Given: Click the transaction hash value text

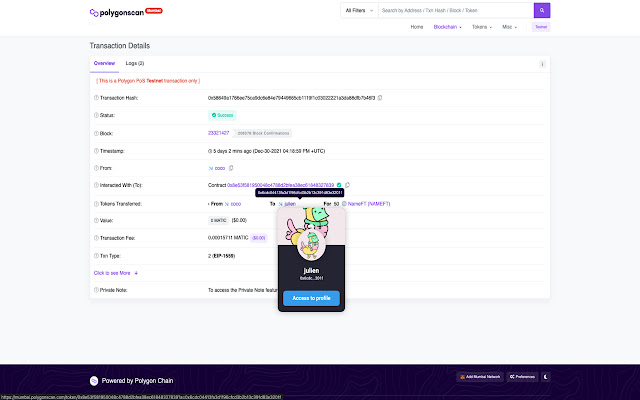Looking at the screenshot, I should click(x=291, y=98).
